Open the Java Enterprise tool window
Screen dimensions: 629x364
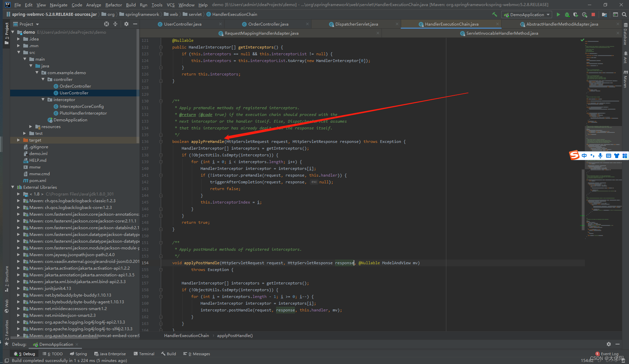110,354
